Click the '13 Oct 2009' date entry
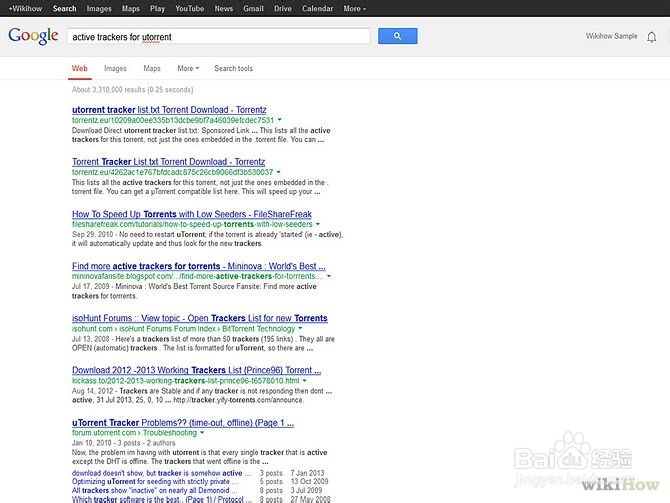This screenshot has height=503, width=670. [x=309, y=481]
